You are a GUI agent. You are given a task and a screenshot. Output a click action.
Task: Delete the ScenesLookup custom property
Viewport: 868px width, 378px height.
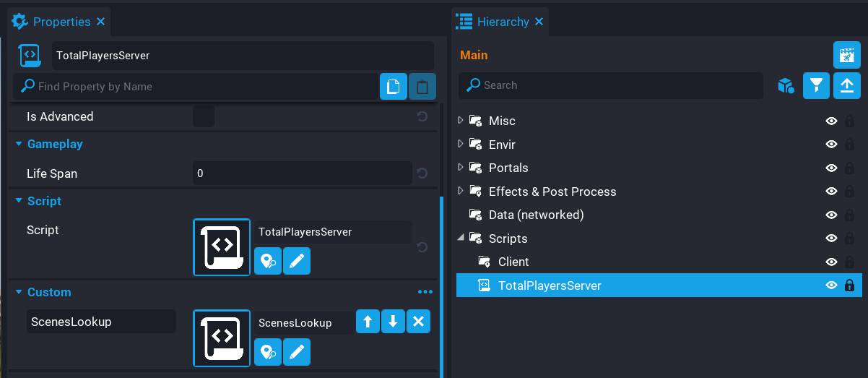point(418,322)
